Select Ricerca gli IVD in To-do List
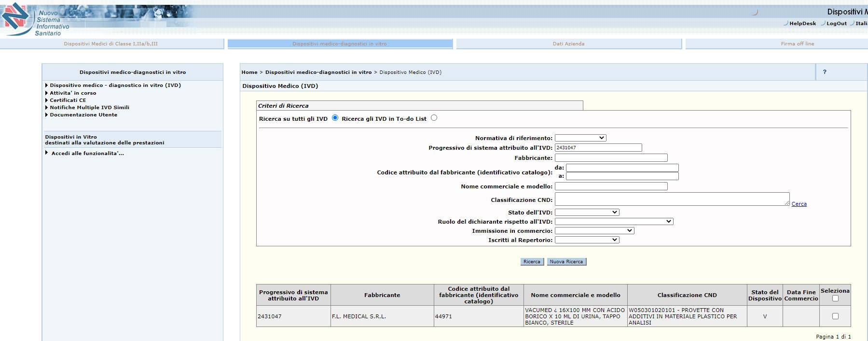 point(434,118)
